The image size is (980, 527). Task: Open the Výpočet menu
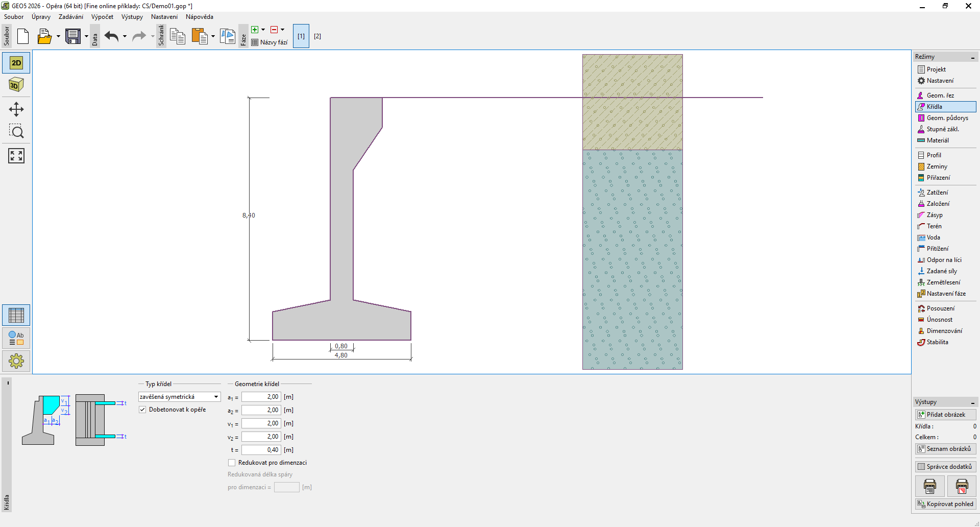click(x=102, y=17)
